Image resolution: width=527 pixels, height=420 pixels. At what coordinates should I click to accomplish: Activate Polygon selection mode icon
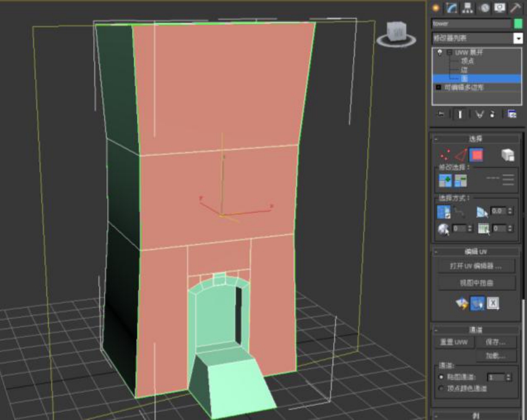(x=476, y=155)
